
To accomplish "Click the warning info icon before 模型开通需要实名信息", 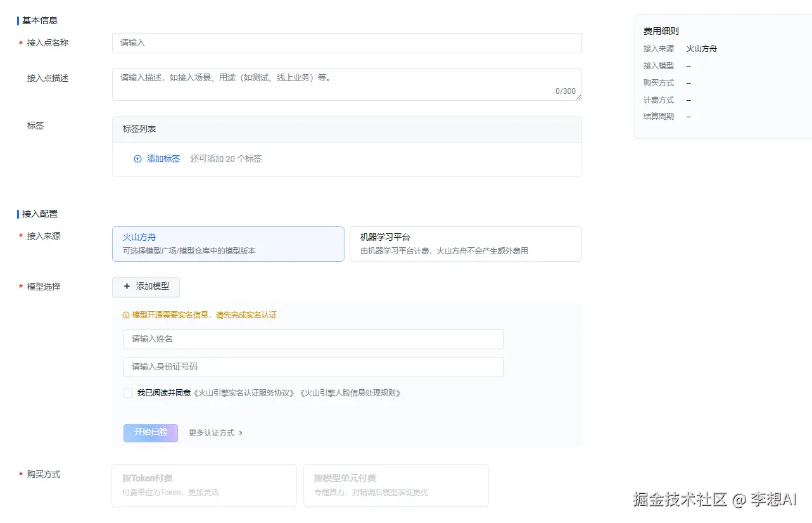I will (125, 315).
